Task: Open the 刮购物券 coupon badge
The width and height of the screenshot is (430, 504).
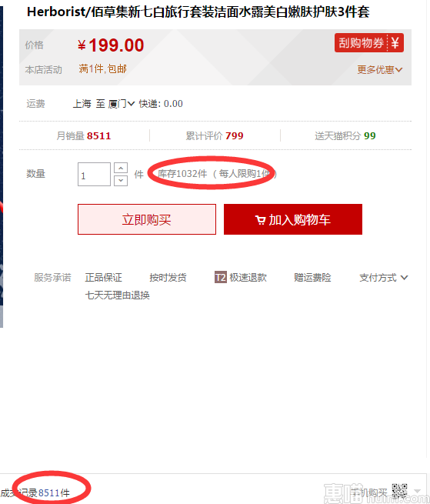Action: coord(369,43)
